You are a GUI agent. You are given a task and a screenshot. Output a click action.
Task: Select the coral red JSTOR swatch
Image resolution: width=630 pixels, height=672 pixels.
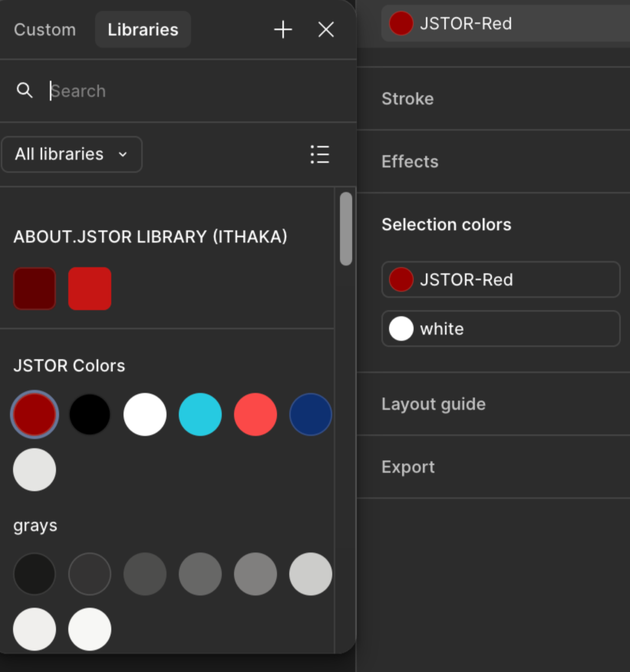coord(256,414)
